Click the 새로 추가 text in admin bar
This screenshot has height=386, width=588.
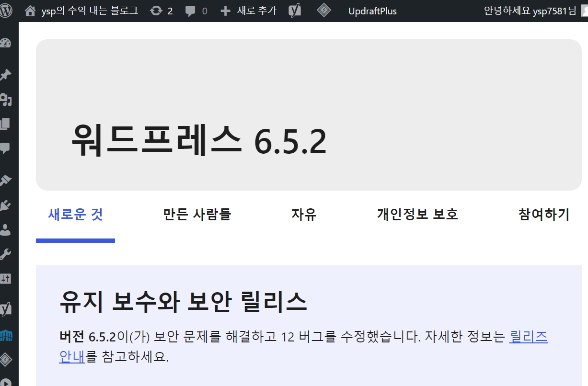(x=256, y=11)
